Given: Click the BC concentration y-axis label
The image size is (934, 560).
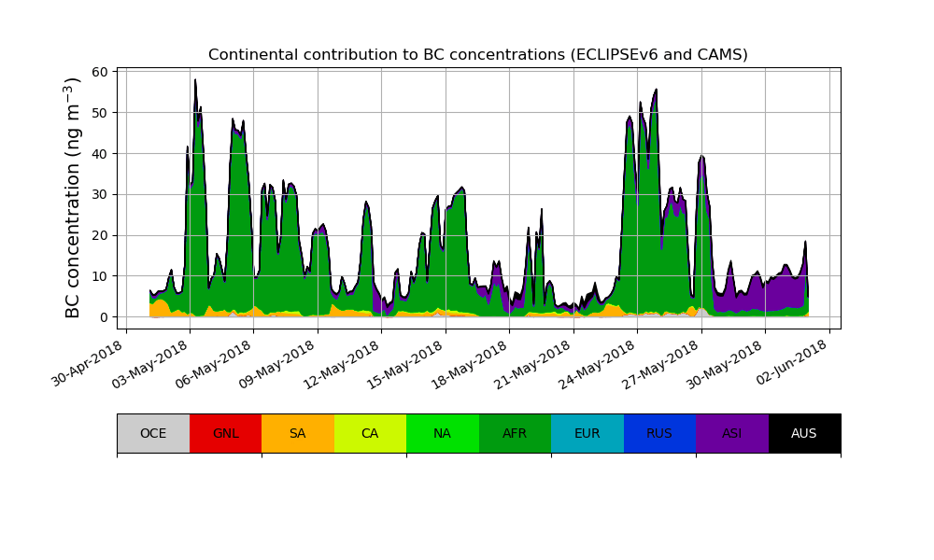Looking at the screenshot, I should click(x=73, y=198).
